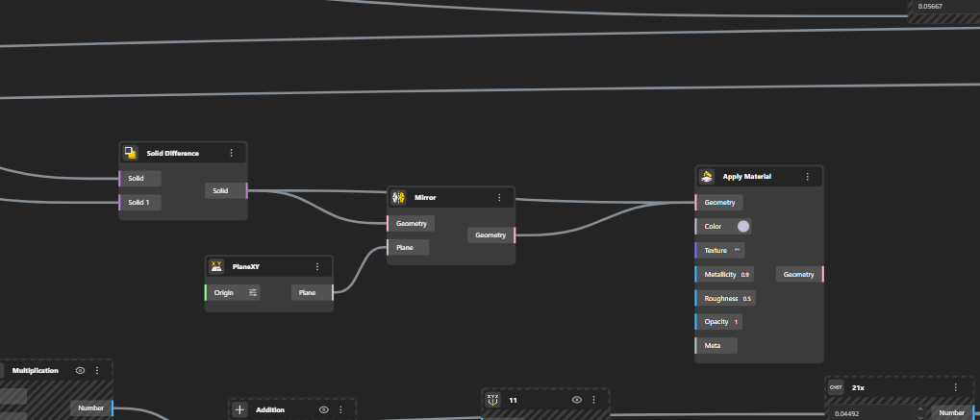The image size is (980, 420).
Task: Open the PlaneXY node three-dot menu
Action: [x=317, y=267]
